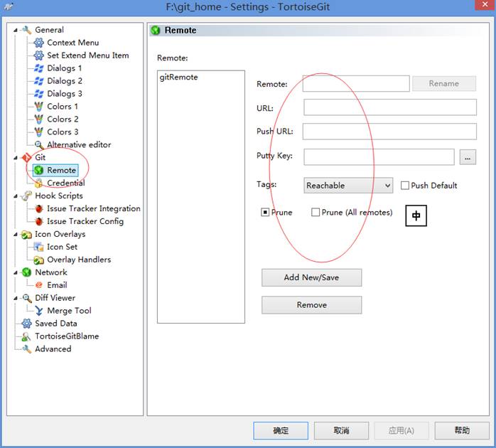
Task: Open the Credential settings page
Action: point(66,183)
